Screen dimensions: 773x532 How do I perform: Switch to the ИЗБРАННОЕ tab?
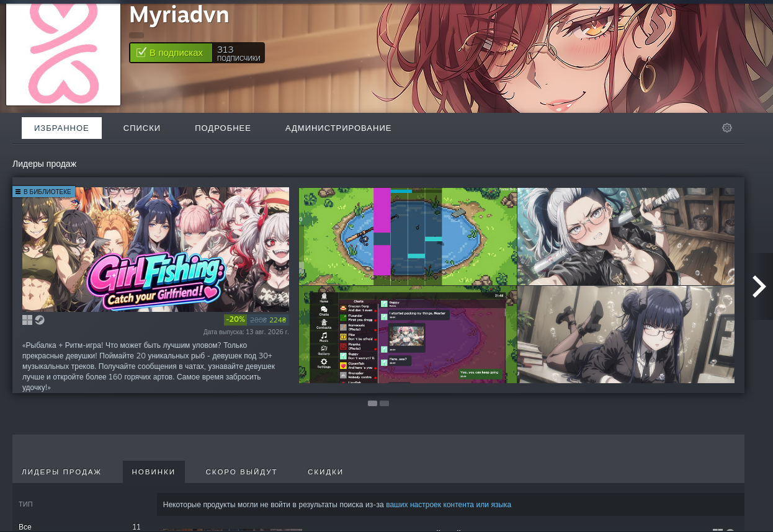[x=61, y=128]
